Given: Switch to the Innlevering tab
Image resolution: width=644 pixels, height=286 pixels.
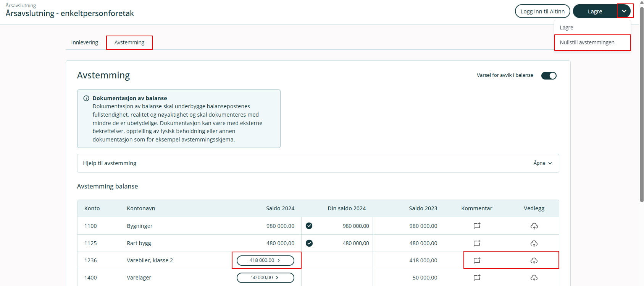Looking at the screenshot, I should click(x=84, y=42).
